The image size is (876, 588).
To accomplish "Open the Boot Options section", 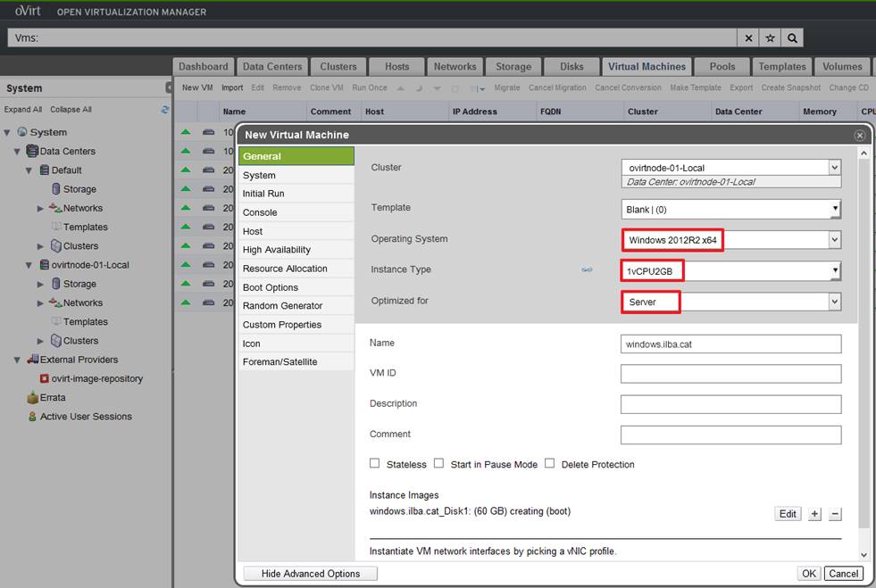I will [296, 287].
